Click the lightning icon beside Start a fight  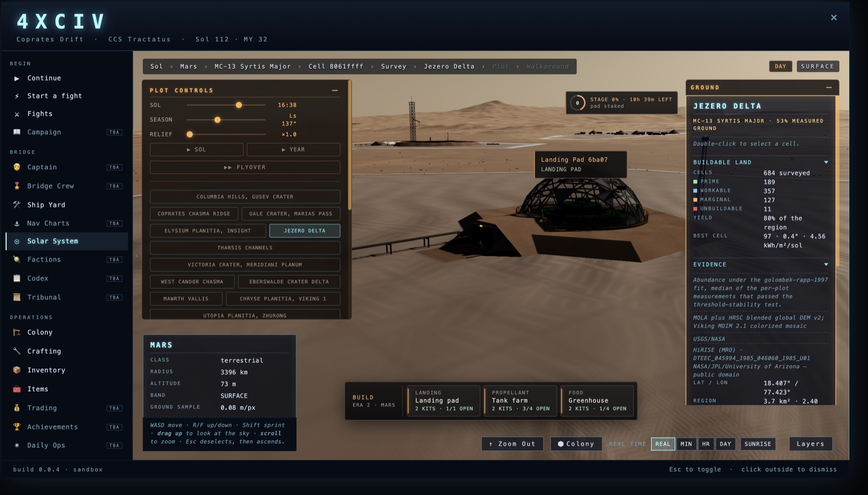[x=17, y=96]
